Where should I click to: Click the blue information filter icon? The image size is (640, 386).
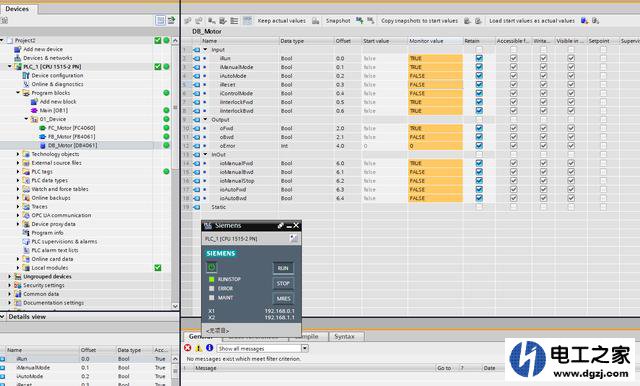(209, 348)
